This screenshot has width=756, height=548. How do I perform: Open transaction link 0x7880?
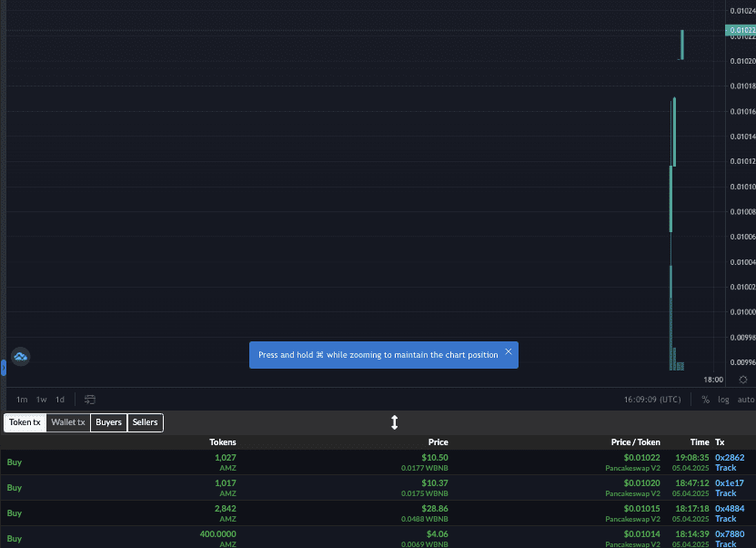[x=730, y=534]
